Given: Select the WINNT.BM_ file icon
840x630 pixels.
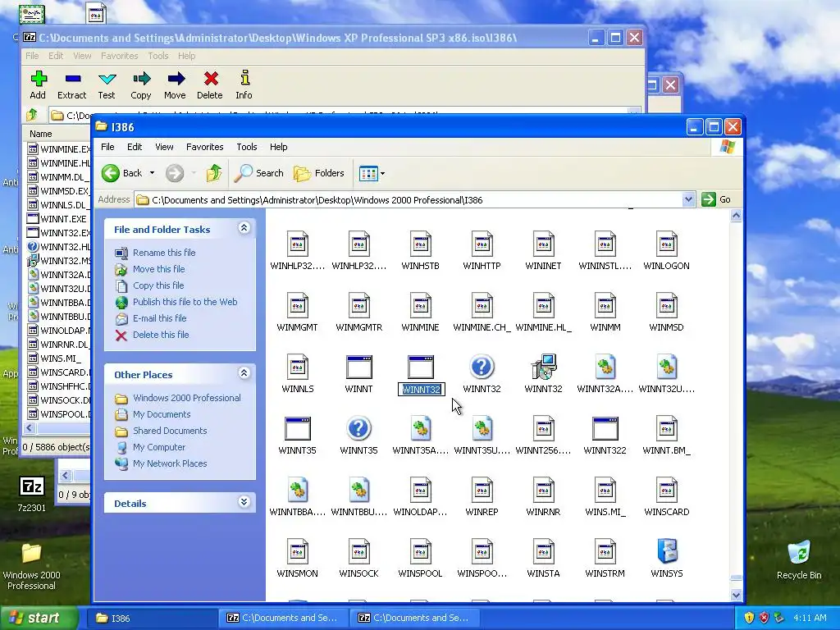Looking at the screenshot, I should coord(666,428).
